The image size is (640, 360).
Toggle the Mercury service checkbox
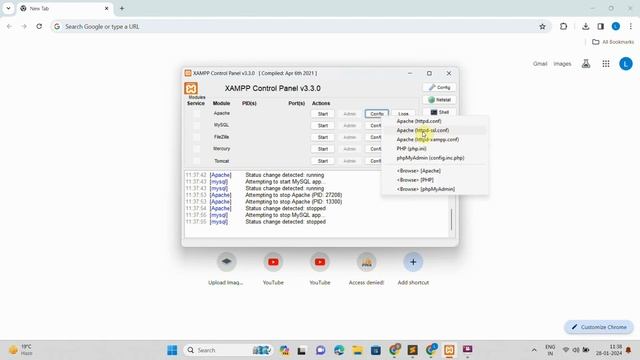197,149
